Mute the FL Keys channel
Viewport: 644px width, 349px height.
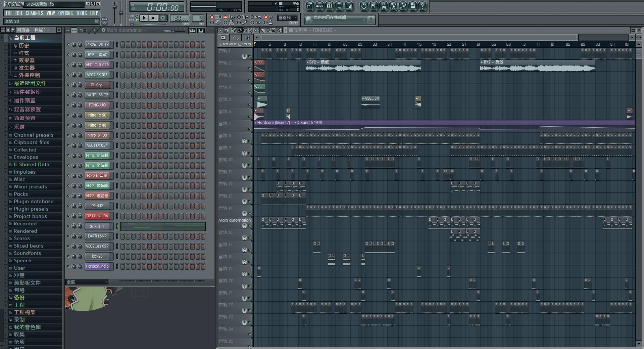[68, 85]
